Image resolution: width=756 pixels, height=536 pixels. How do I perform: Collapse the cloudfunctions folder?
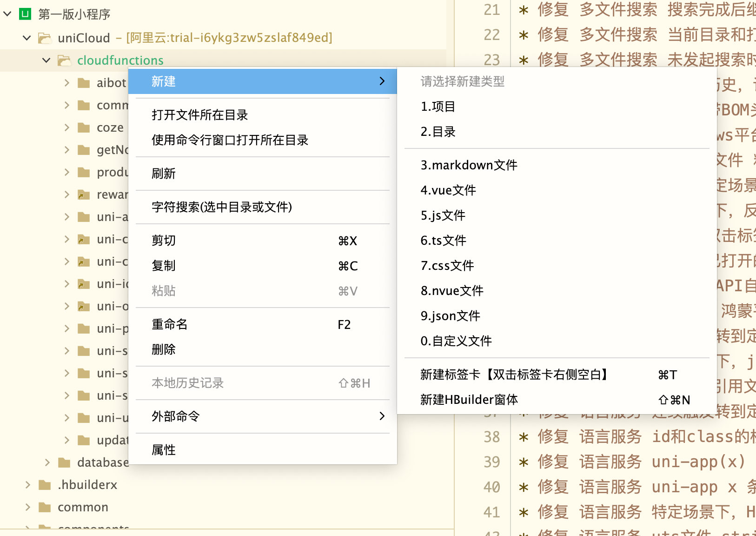(46, 60)
